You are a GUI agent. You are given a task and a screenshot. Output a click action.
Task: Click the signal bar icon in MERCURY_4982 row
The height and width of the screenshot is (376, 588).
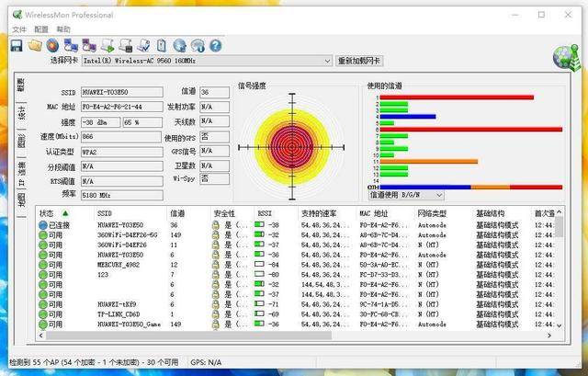pyautogui.click(x=259, y=264)
